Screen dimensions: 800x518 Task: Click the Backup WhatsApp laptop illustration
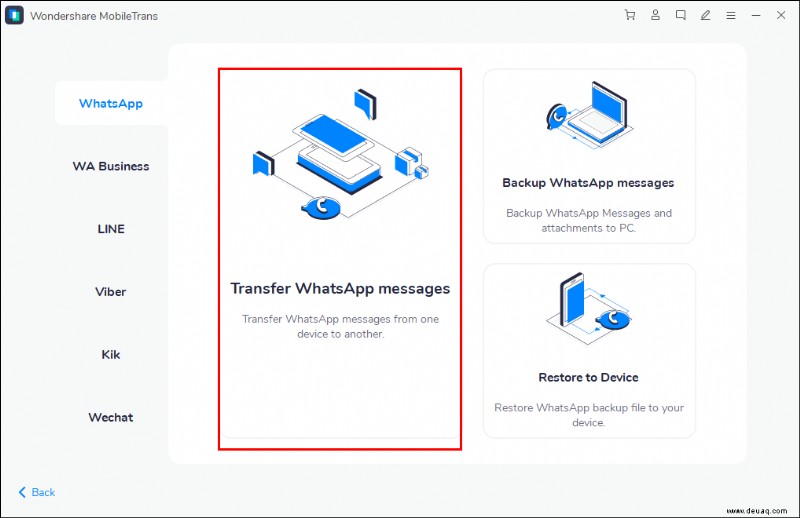click(x=589, y=115)
